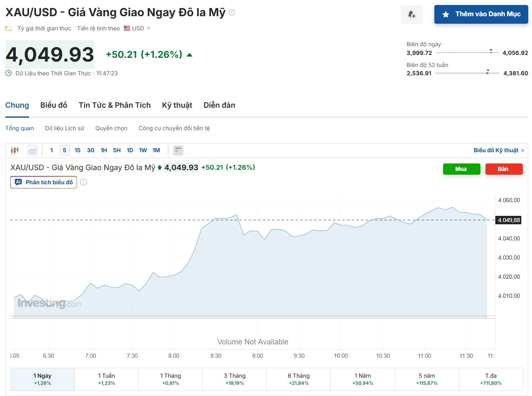532x396 pixels.
Task: Open AI Phân tích biểu đồ analysis
Action: (43, 182)
